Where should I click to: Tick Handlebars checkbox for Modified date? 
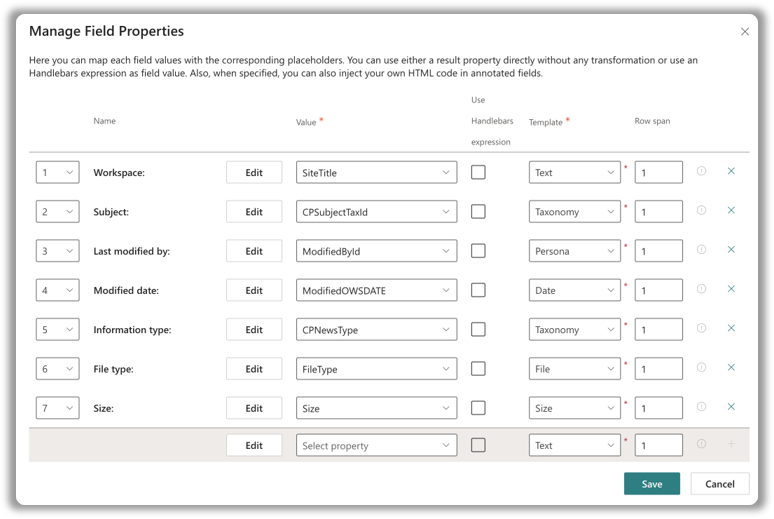click(x=478, y=290)
